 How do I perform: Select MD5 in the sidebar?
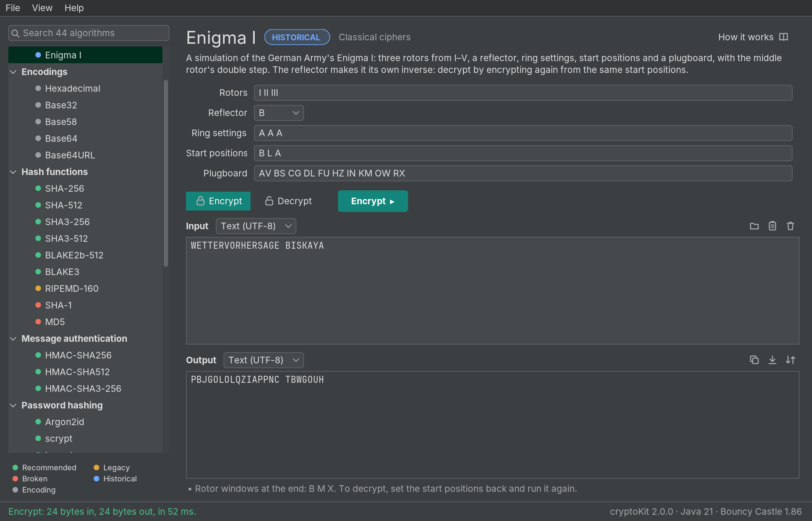pos(85,322)
